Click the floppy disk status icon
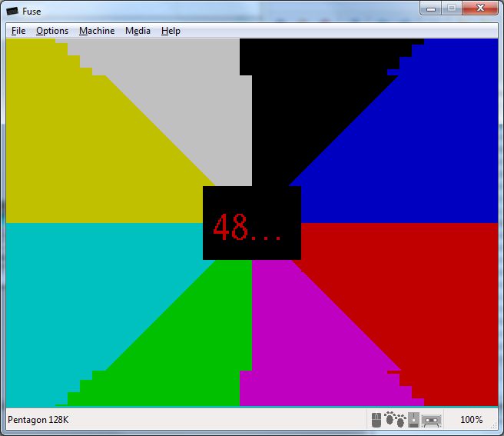The width and height of the screenshot is (504, 436). (x=413, y=420)
